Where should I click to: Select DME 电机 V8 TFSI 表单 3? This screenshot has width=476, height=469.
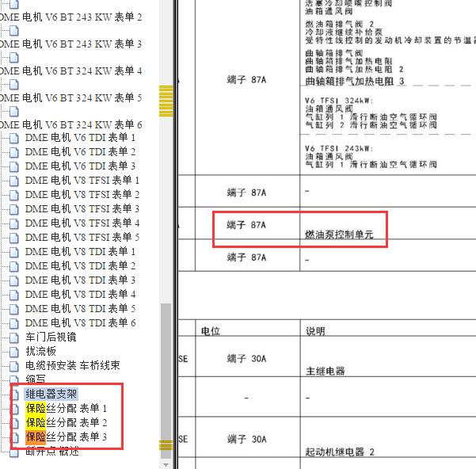click(x=82, y=209)
